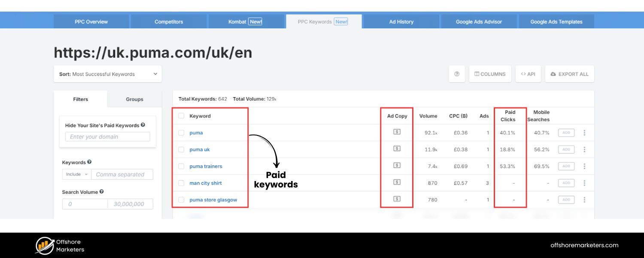The image size is (644, 258).
Task: View ad copy icon for "man city shirt"
Action: coord(396,182)
